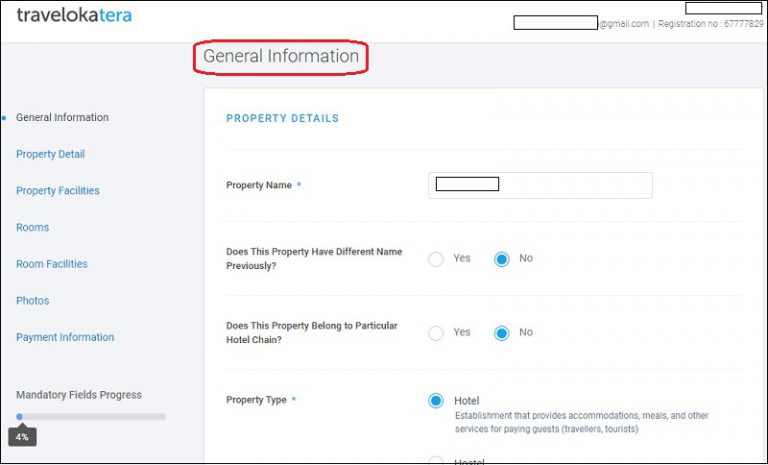Switch to the Photos section
Viewport: 768px width, 465px height.
(32, 301)
